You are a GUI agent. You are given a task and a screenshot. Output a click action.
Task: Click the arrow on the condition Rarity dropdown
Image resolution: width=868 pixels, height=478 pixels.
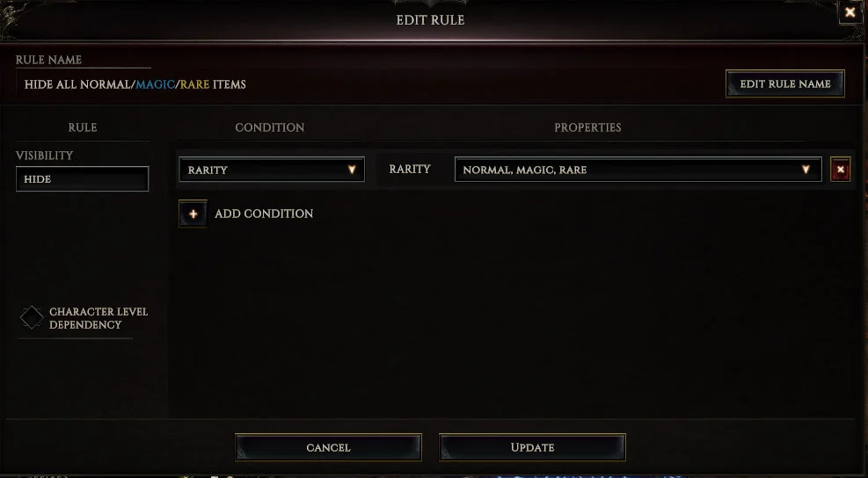pos(352,170)
